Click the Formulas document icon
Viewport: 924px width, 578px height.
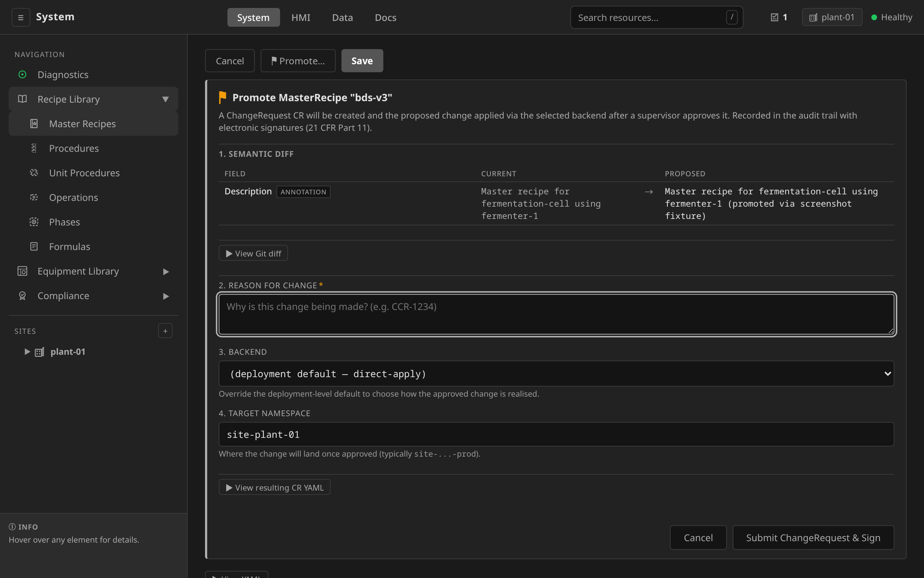tap(34, 247)
